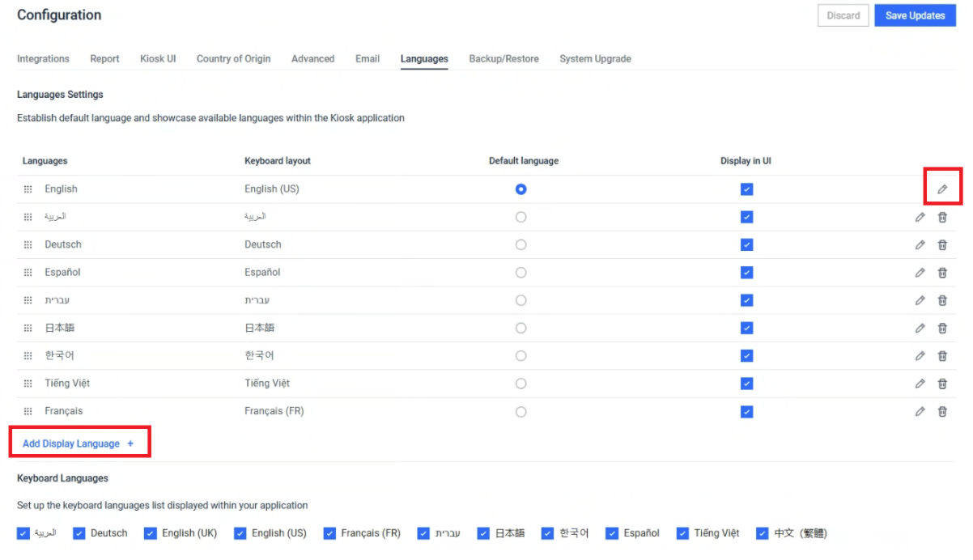Edit the 한국어 language entry
Screen dimensions: 973x560
920,356
